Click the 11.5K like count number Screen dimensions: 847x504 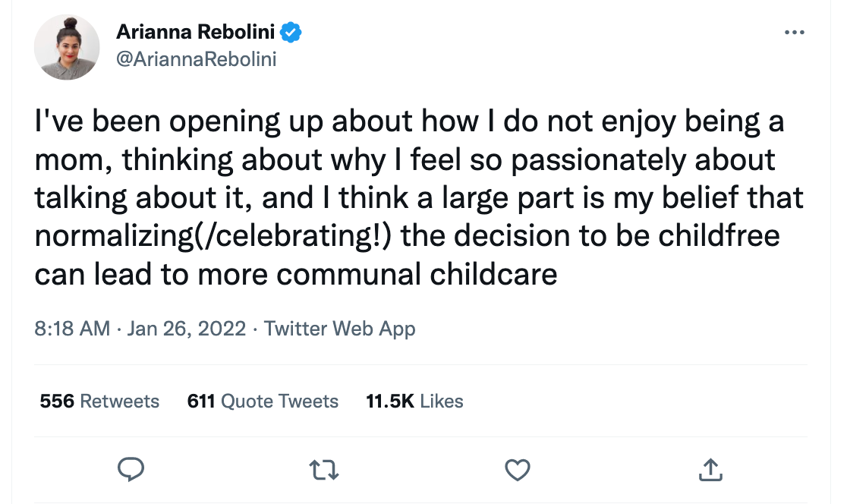point(389,401)
